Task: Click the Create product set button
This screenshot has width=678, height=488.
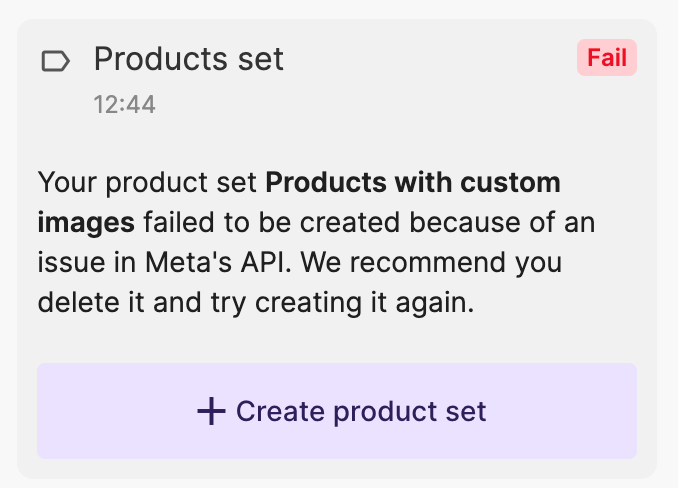Action: tap(337, 411)
